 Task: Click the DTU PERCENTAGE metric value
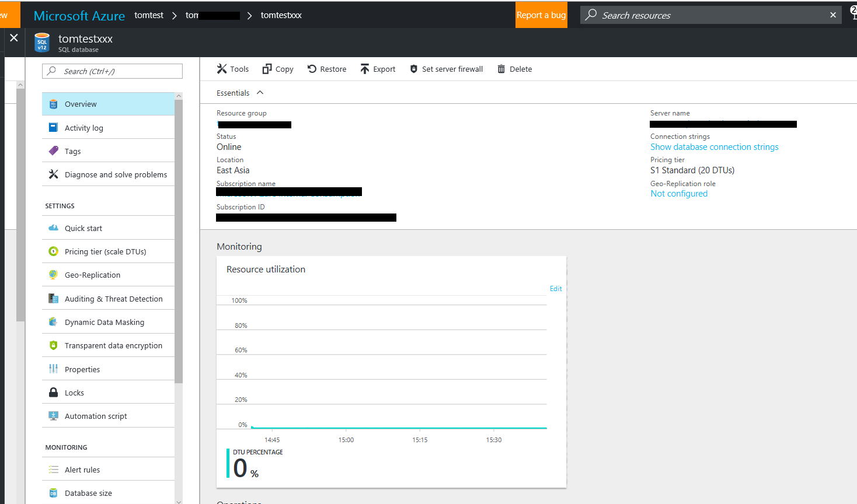coord(246,468)
